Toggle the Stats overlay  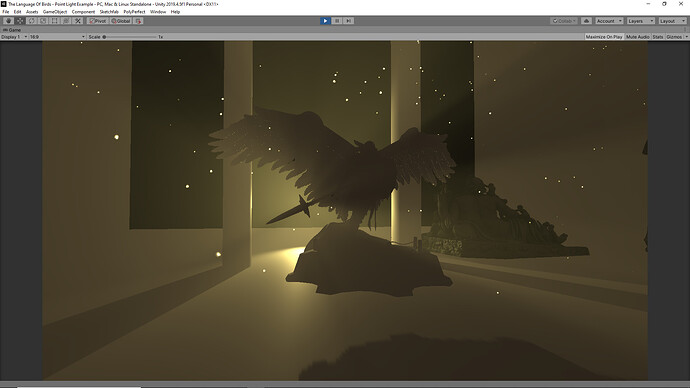(658, 37)
